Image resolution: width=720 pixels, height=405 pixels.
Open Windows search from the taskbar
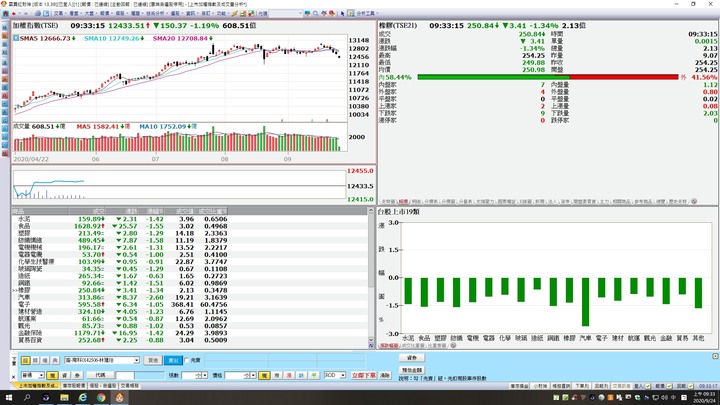click(27, 398)
